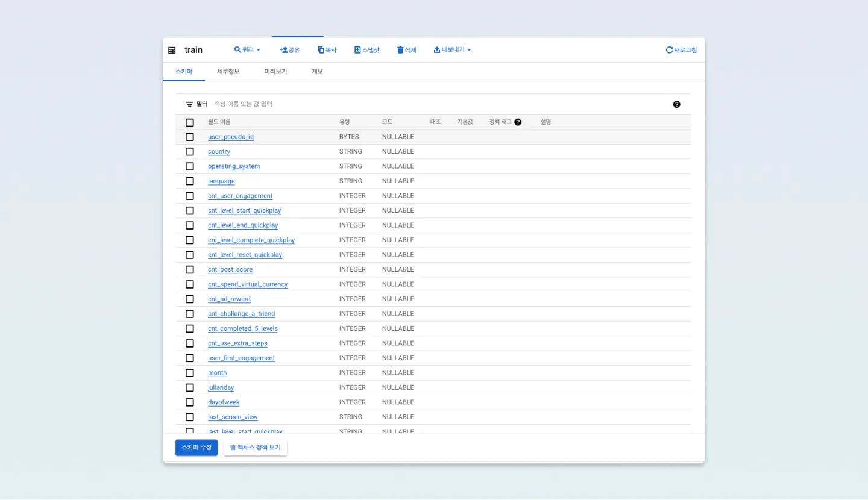Viewport: 868px width, 500px height.
Task: Click the 모드 column header
Action: click(x=387, y=122)
